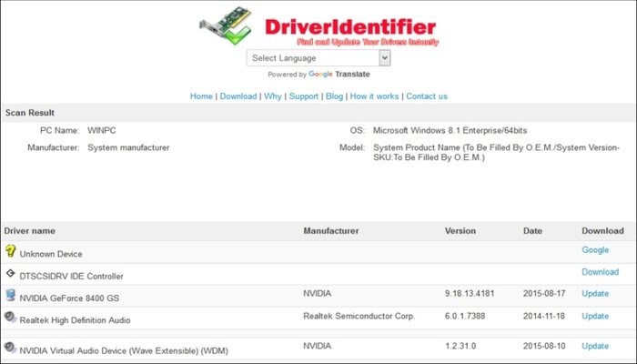Viewport: 637px width, 364px height.
Task: Click the Realtek High Definition Audio icon
Action: (x=10, y=317)
